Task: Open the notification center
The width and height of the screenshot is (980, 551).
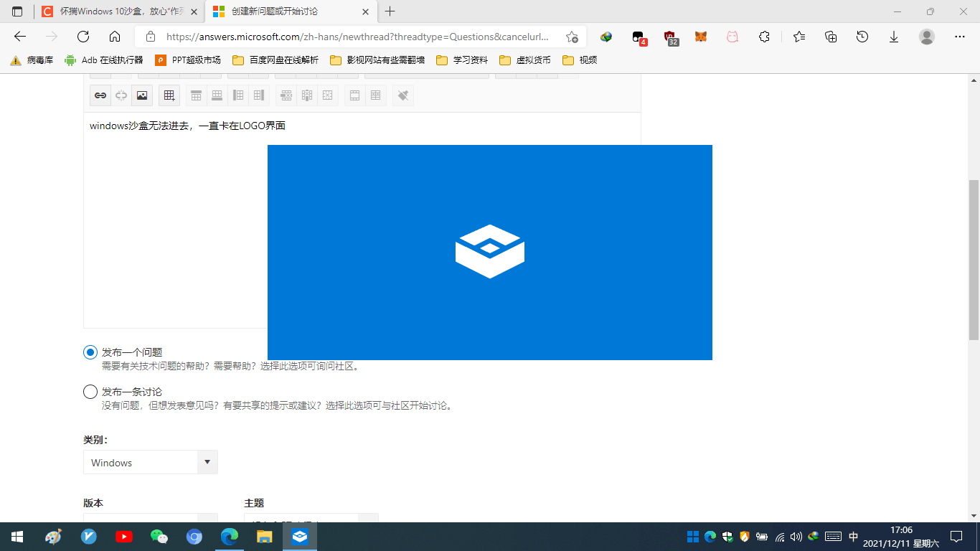Action: [956, 537]
